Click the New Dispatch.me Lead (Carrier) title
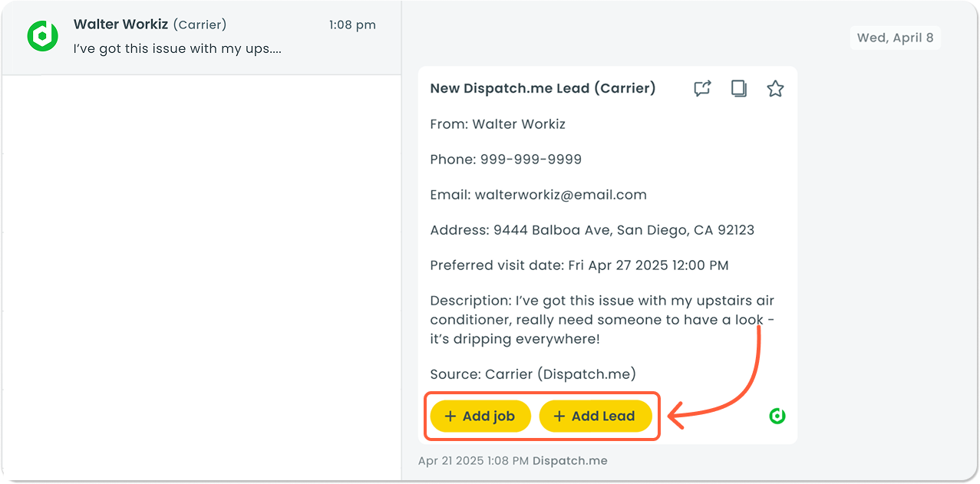This screenshot has width=980, height=484. [x=543, y=88]
